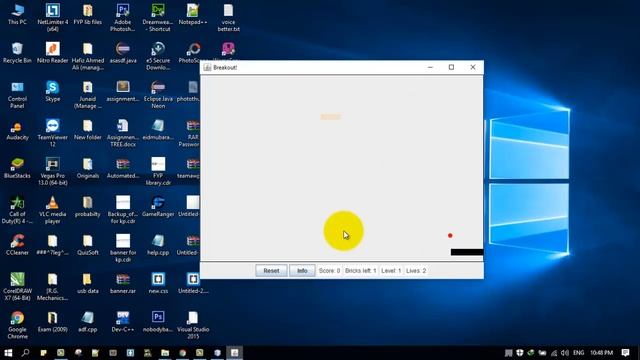Click the taskbar search magnifier
This screenshot has height=360, width=640.
pyautogui.click(x=25, y=353)
